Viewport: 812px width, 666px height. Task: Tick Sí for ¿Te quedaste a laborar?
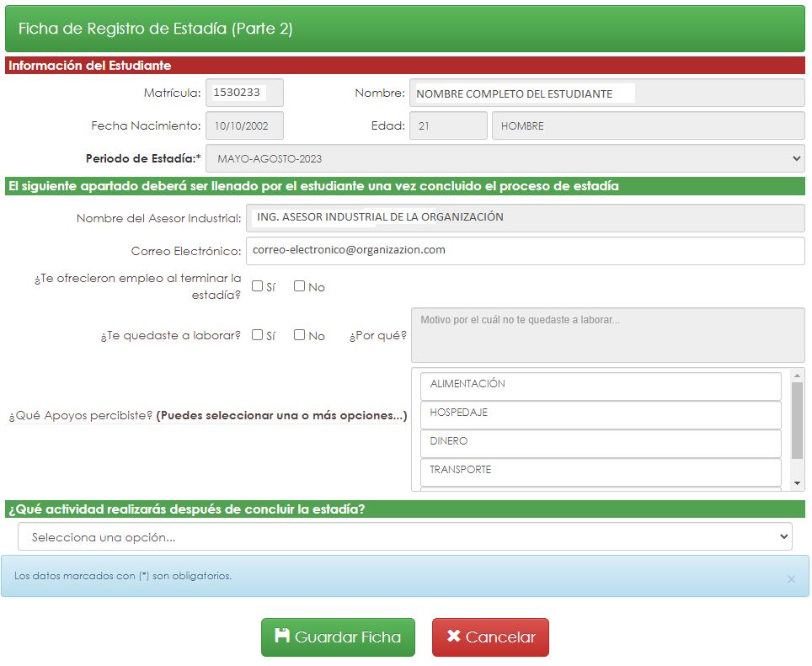[258, 335]
